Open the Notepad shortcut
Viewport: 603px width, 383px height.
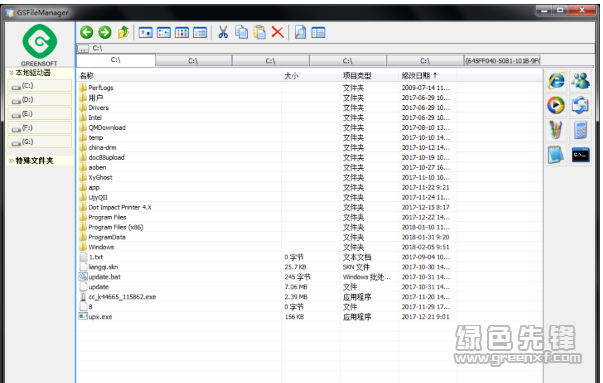pos(556,155)
